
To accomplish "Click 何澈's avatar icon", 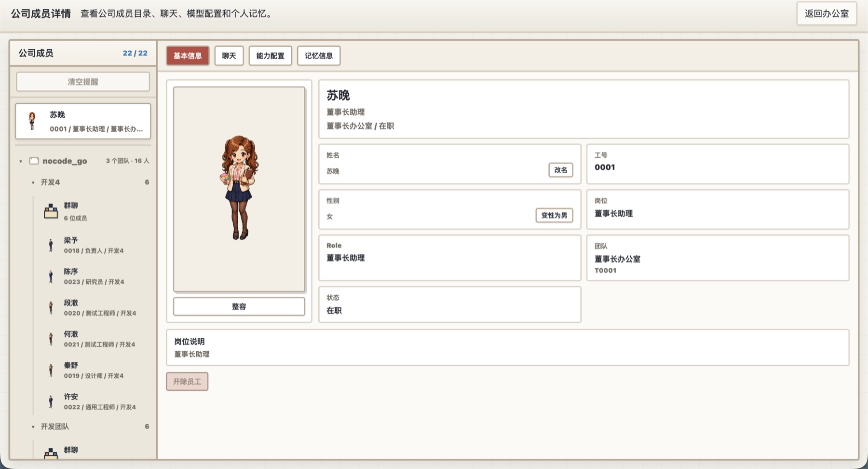I will [x=51, y=339].
